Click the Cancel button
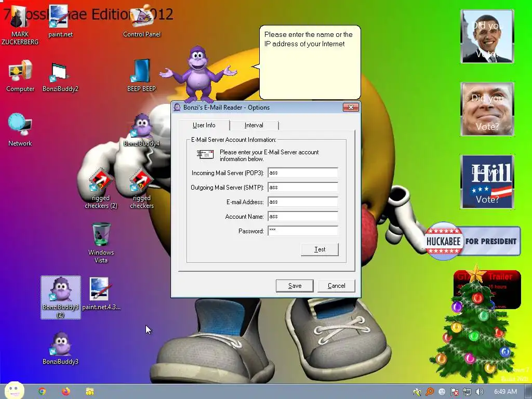 336,286
